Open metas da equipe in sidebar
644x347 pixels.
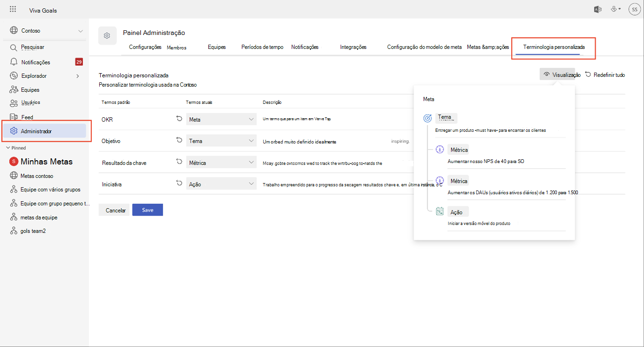[39, 218]
